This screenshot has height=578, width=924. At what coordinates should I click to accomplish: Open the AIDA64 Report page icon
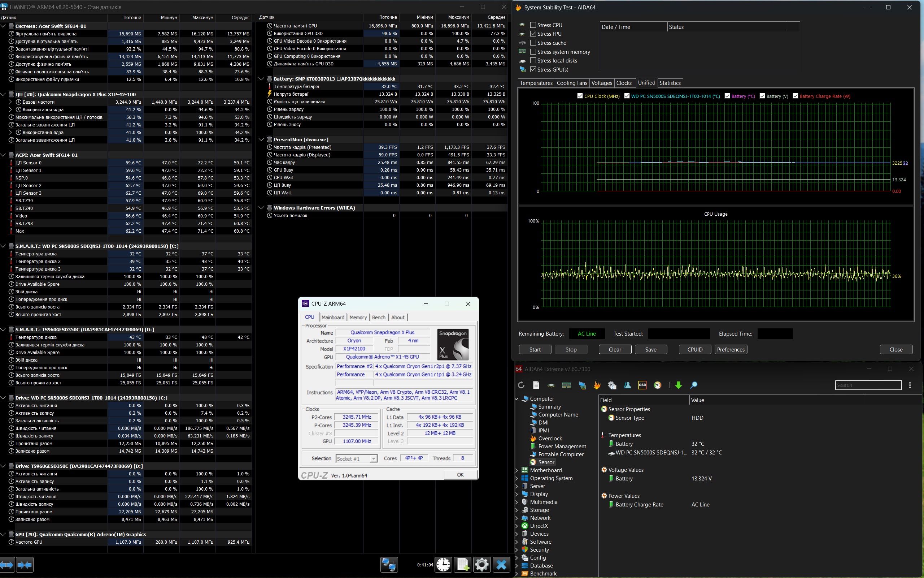(536, 385)
